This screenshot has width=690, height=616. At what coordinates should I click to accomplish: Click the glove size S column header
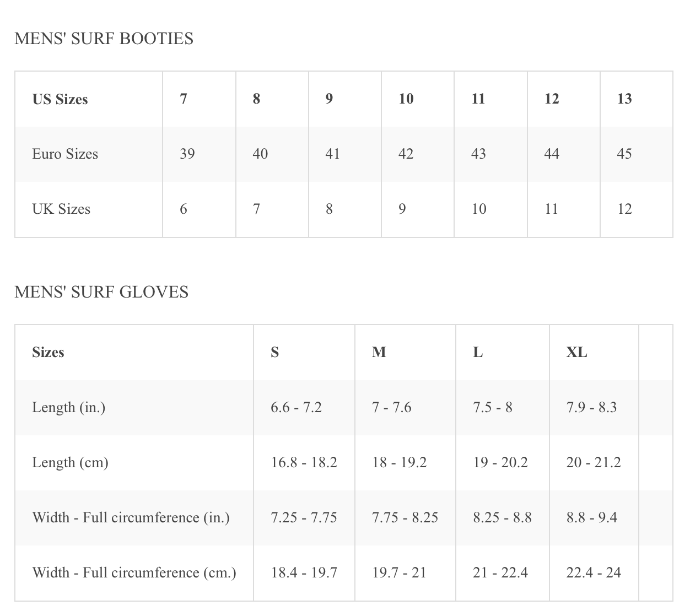pyautogui.click(x=304, y=353)
